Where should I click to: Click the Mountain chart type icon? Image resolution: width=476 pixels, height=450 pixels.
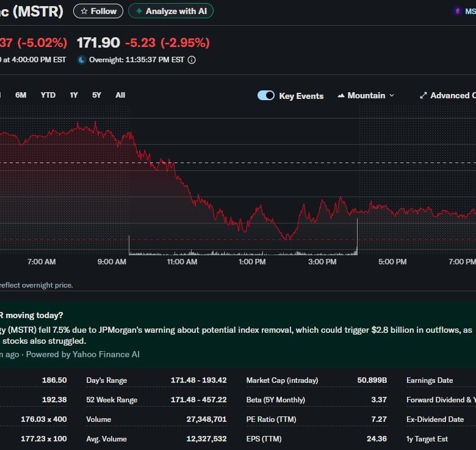[x=341, y=95]
